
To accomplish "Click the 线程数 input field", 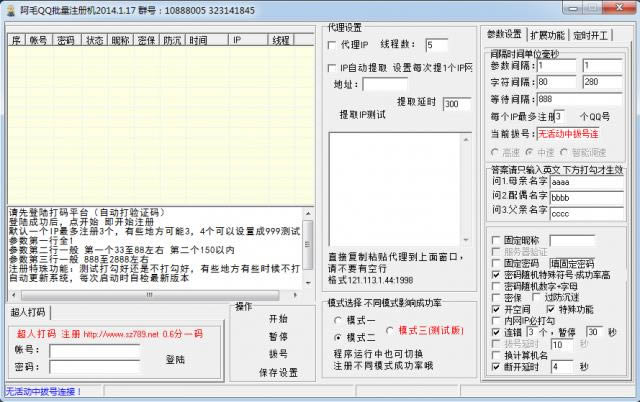I will point(436,45).
